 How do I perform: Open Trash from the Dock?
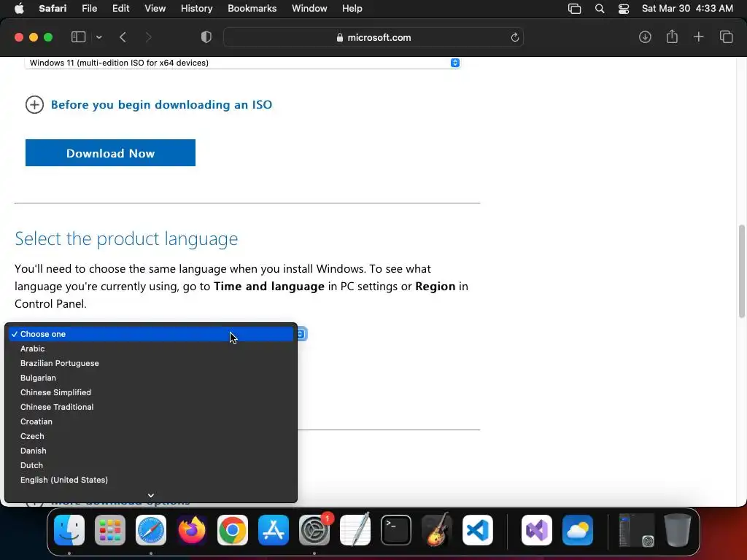tap(678, 530)
